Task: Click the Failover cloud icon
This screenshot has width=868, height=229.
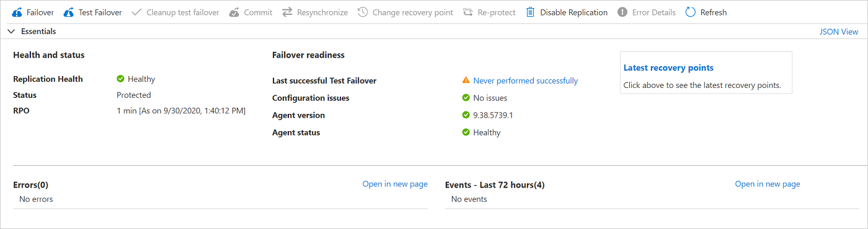Action: click(x=17, y=12)
